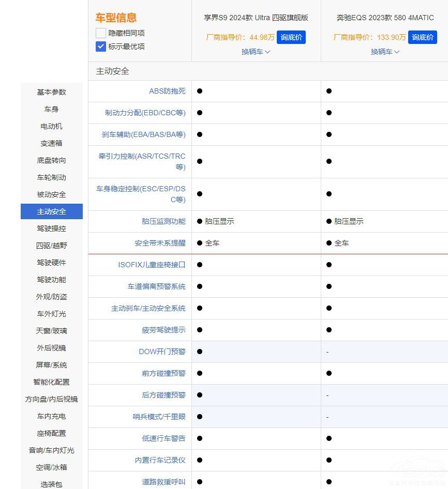Select 被动安全 in the sidebar
Viewport: 448px width, 489px height.
[50, 194]
